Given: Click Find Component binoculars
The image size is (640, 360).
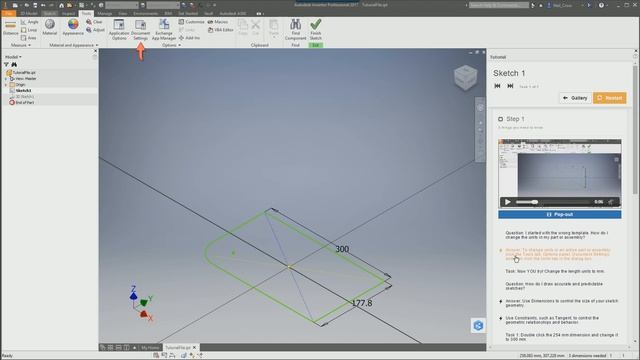Looking at the screenshot, I should pos(296,29).
